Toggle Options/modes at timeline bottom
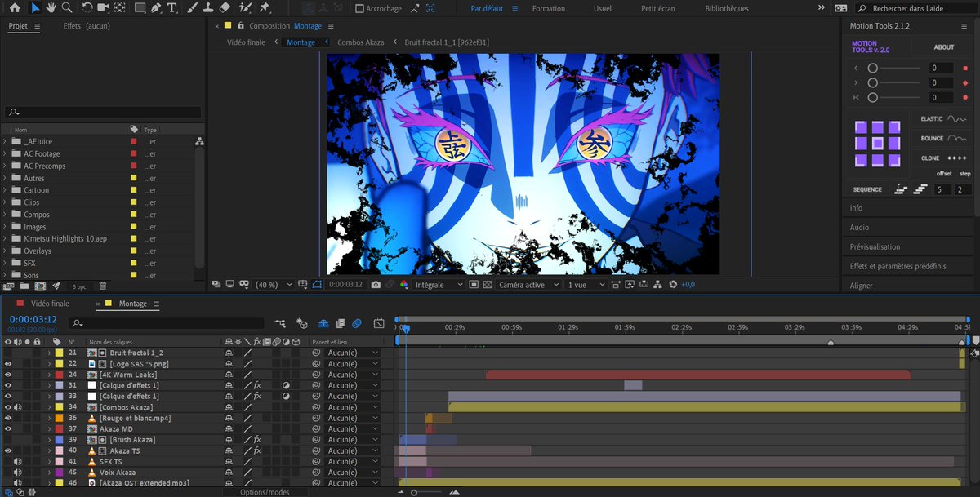 (x=265, y=492)
